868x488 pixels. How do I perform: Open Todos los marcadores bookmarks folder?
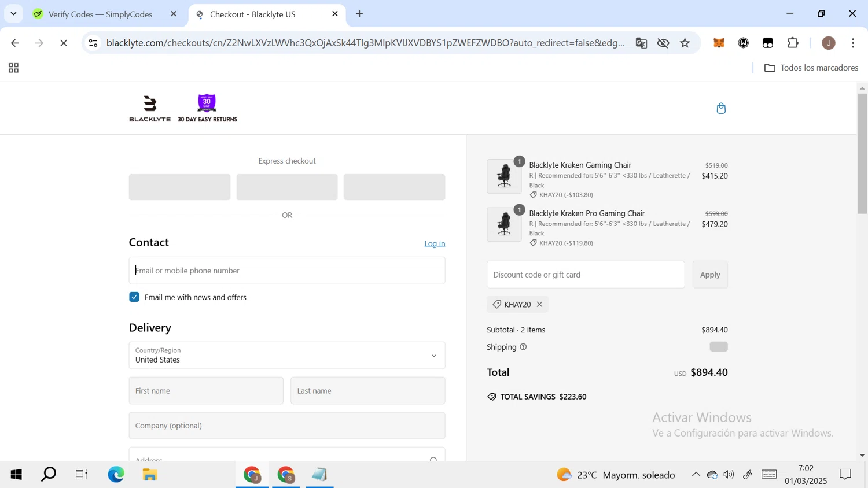pos(811,68)
